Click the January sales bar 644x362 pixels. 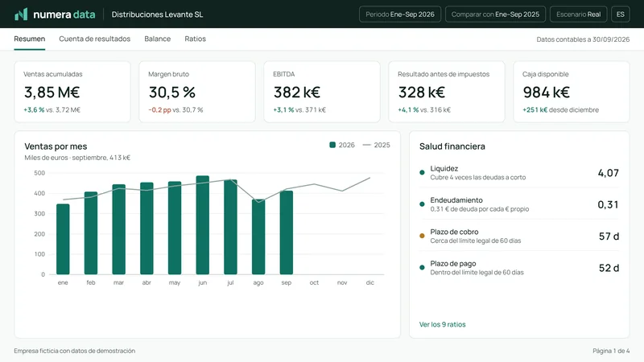tap(63, 239)
